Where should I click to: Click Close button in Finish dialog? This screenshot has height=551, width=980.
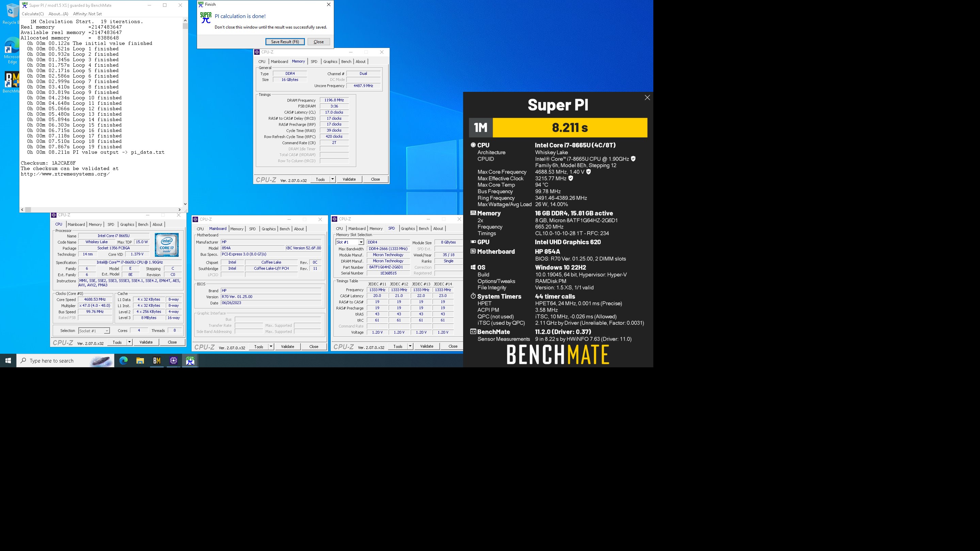click(x=318, y=42)
